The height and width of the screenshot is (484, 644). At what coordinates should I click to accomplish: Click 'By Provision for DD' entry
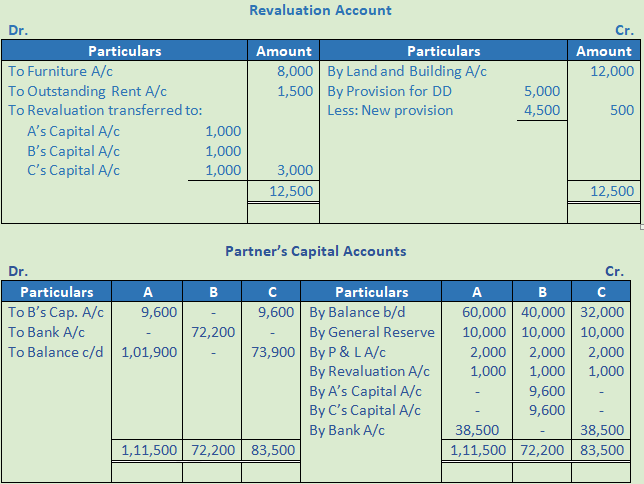click(x=389, y=91)
